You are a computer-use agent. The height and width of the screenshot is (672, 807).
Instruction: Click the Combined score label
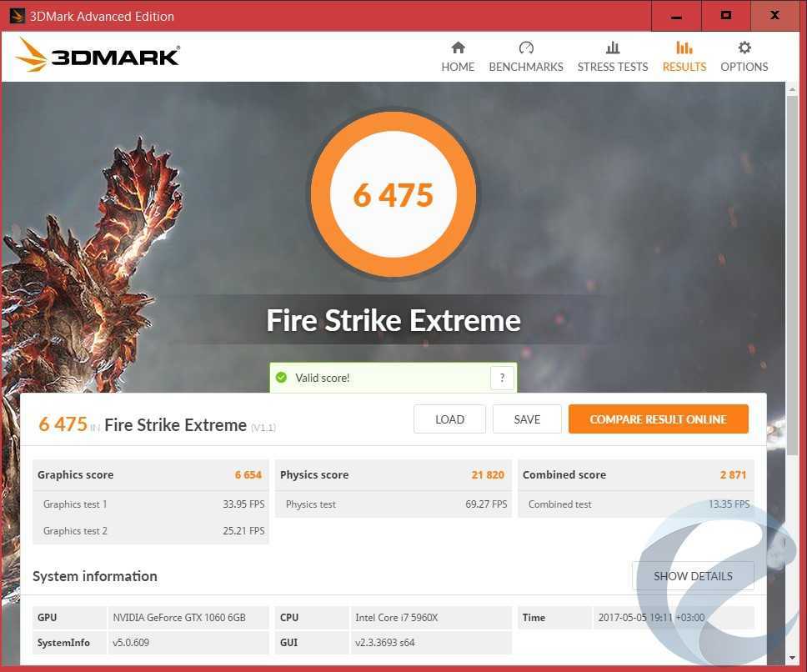[x=564, y=474]
